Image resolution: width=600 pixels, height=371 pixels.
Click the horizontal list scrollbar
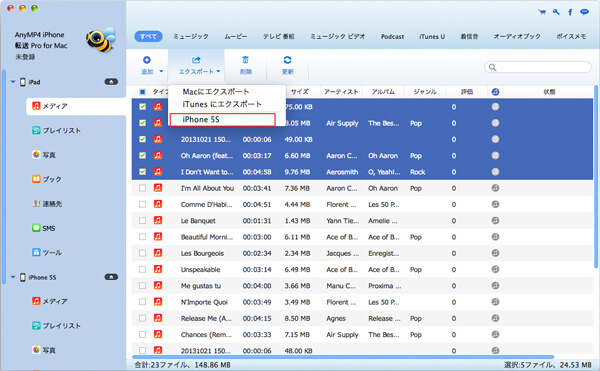[343, 357]
